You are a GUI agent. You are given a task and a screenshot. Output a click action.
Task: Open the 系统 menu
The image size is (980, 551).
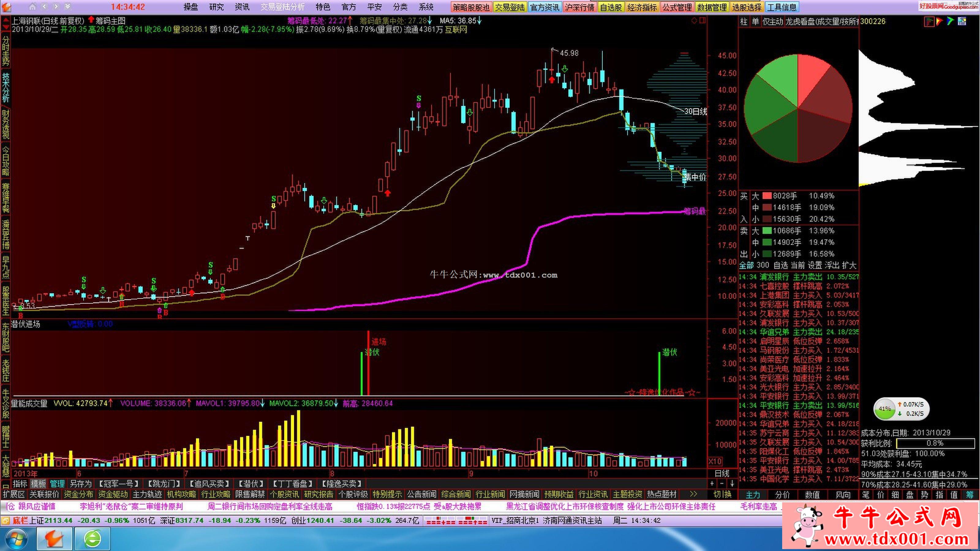[x=426, y=7]
